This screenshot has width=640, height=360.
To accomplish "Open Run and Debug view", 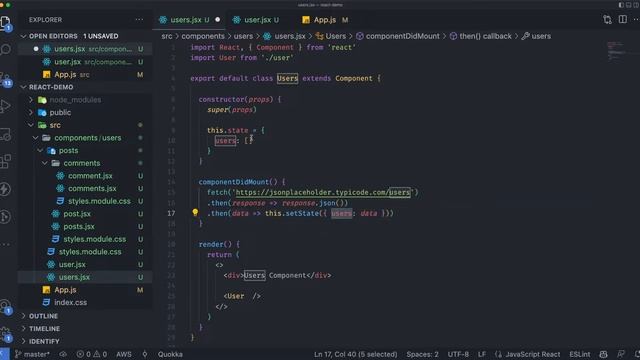I will 6,106.
